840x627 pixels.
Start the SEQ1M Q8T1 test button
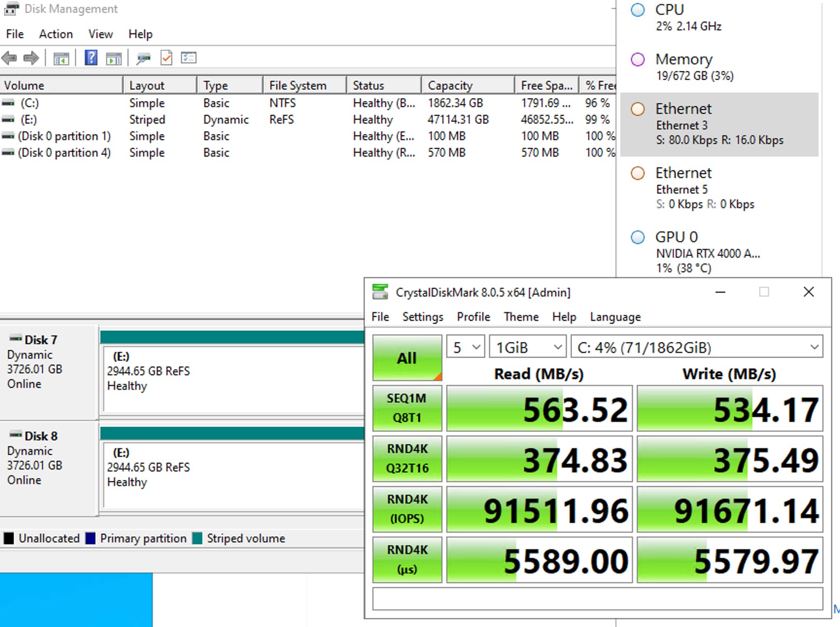(x=407, y=408)
